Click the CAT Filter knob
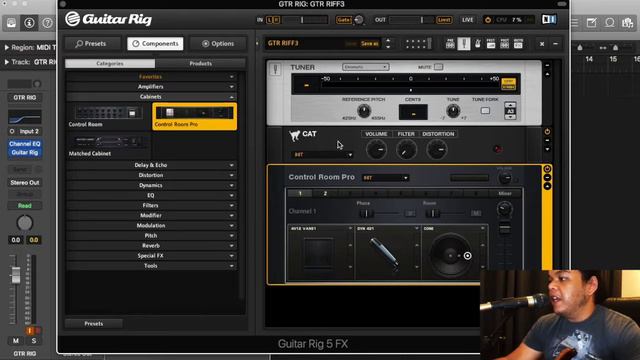Screen dimensions: 640x360 (406, 149)
